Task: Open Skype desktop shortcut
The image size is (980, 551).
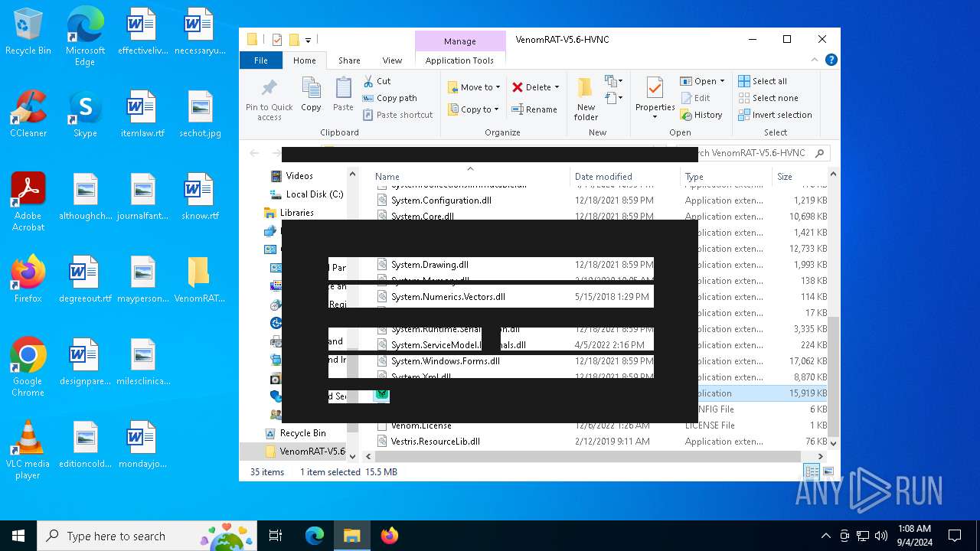Action: [x=85, y=115]
